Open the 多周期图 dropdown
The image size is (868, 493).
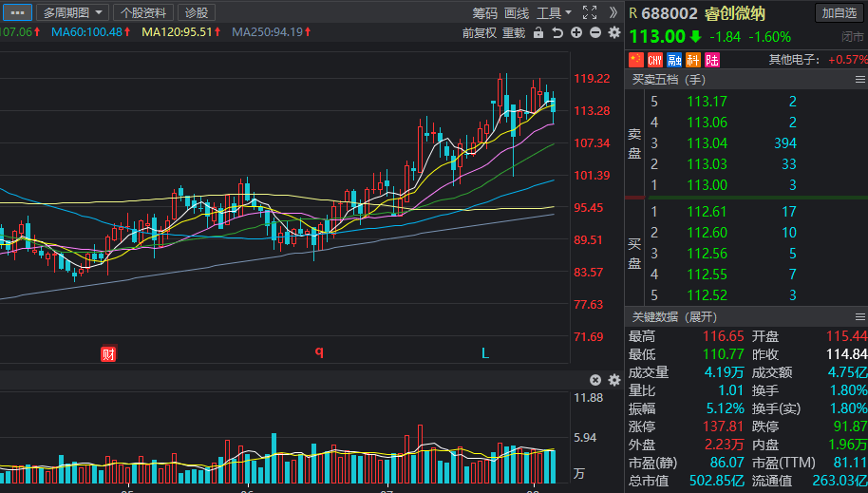pos(72,12)
